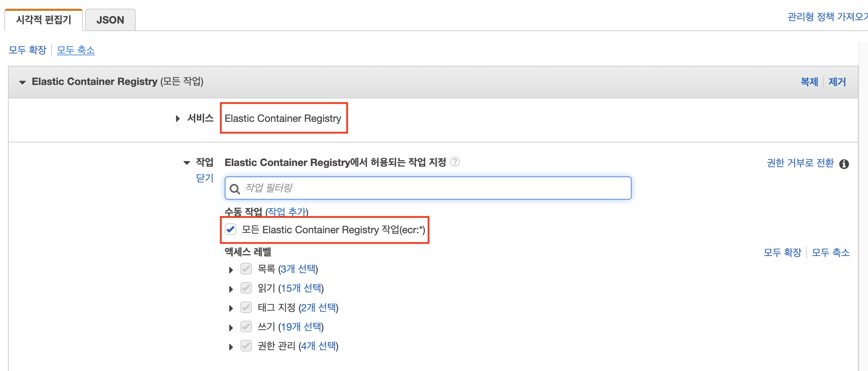Click the 닫기 link under 작업

tap(205, 178)
